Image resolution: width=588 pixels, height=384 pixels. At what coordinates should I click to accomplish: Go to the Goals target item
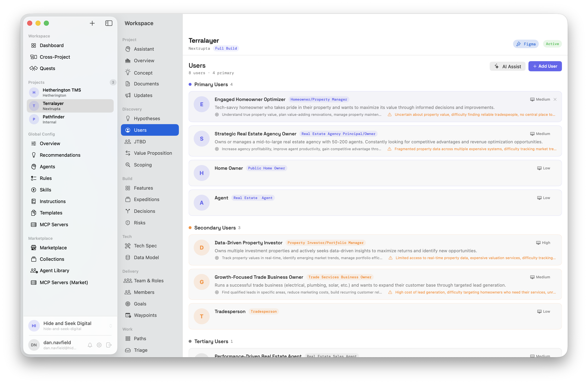click(140, 304)
